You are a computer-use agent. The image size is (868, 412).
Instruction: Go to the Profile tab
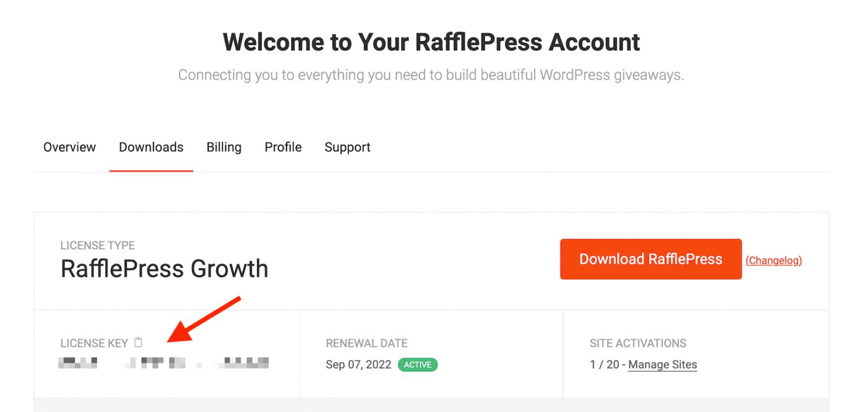[283, 147]
